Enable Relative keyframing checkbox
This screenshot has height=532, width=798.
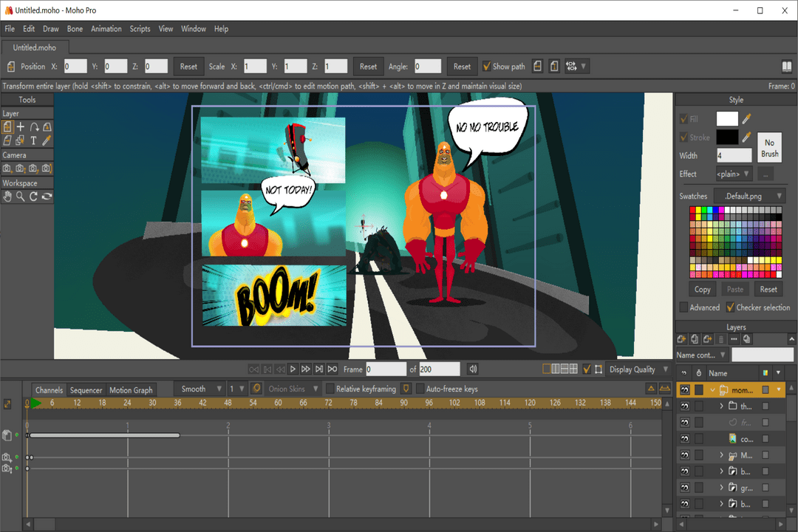coord(330,389)
